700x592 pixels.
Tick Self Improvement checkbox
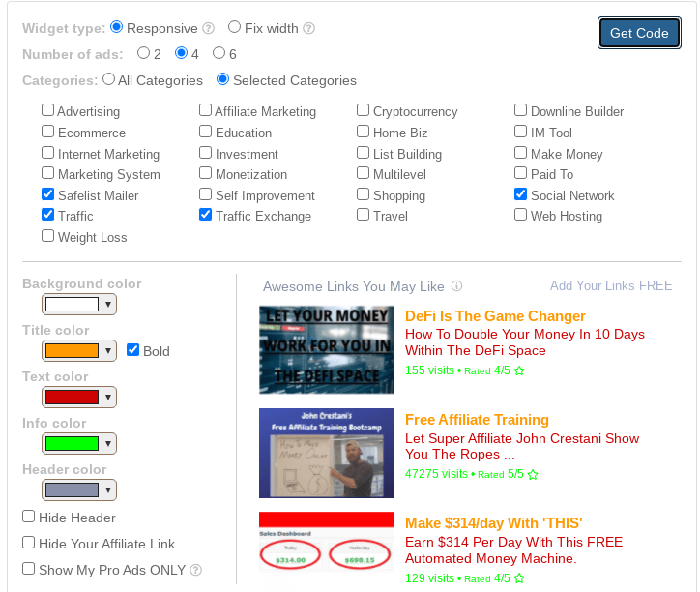point(205,194)
